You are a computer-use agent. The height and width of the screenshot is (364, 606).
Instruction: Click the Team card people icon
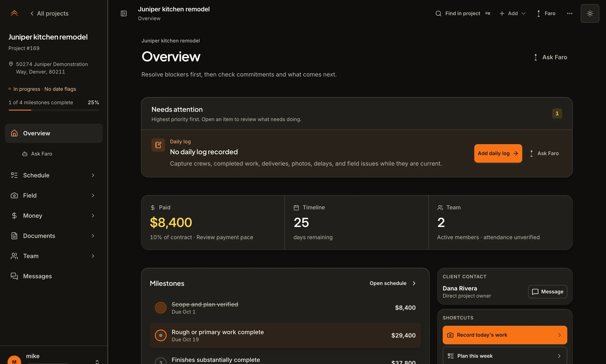tap(440, 208)
